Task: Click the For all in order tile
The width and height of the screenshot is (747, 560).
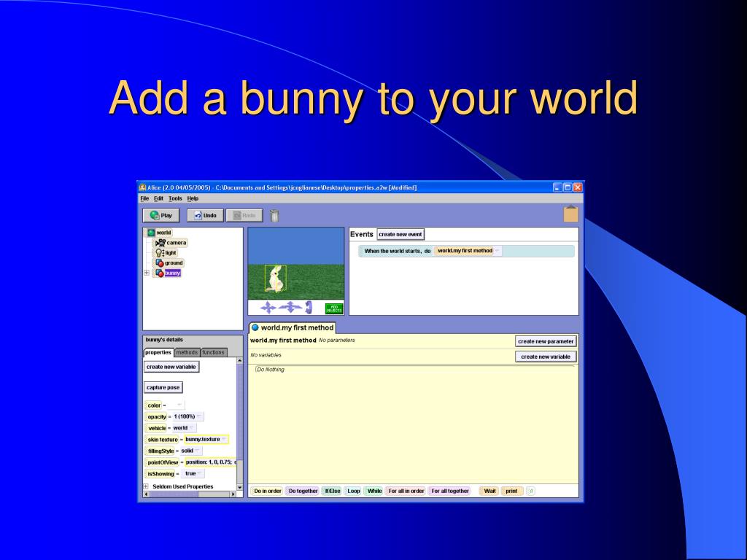Action: coord(406,491)
